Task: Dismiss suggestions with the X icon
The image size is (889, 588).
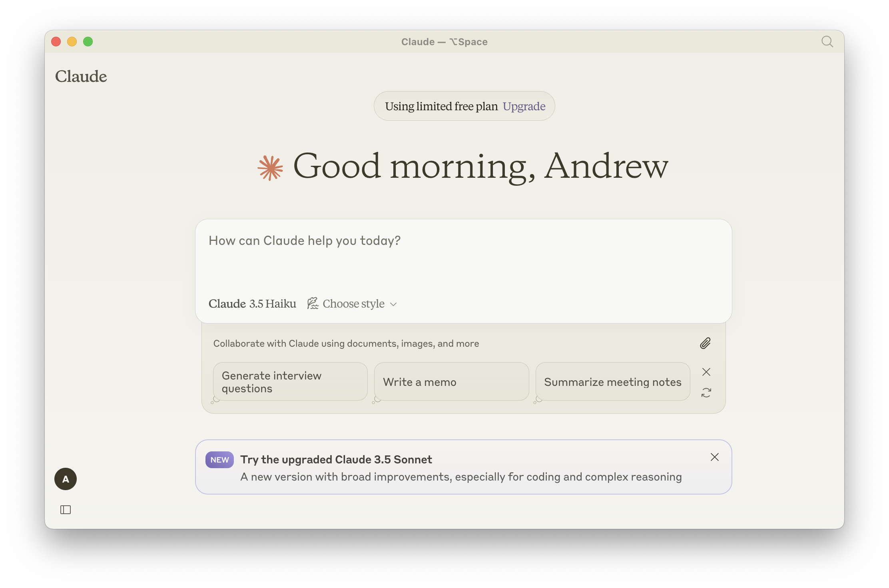Action: (706, 372)
